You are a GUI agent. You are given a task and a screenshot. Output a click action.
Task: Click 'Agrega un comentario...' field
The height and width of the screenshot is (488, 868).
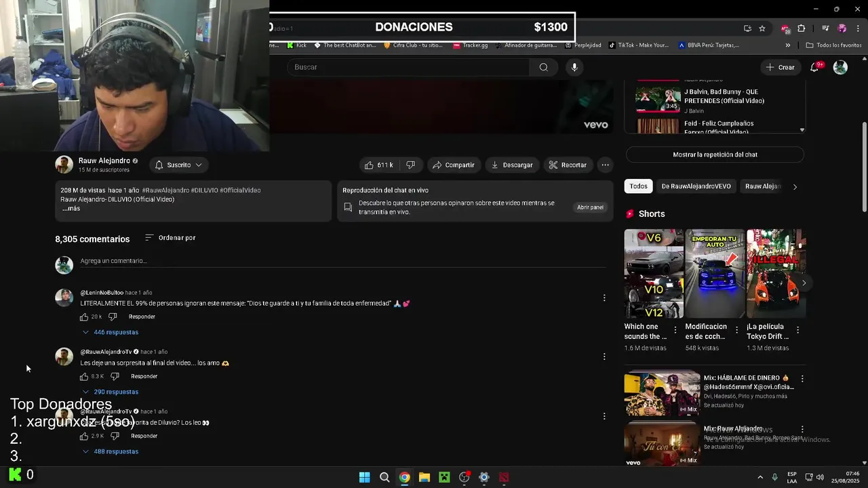[x=342, y=261]
